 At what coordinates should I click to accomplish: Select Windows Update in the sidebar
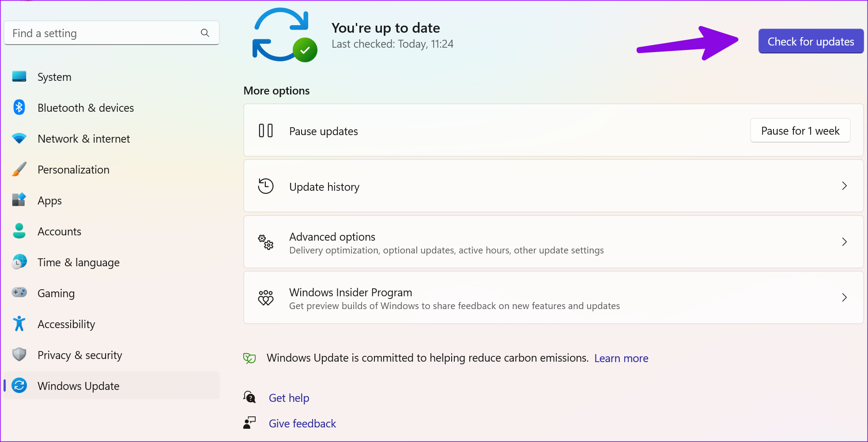point(78,385)
